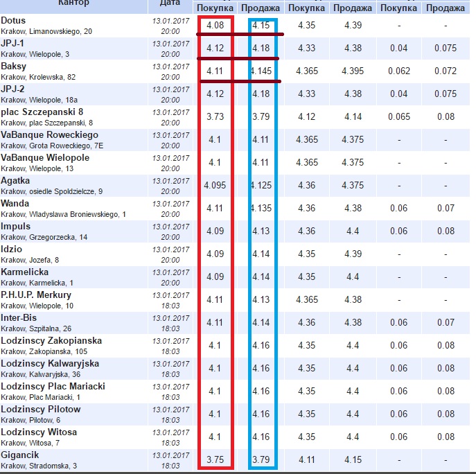Open the Dotus exchange office entry
This screenshot has width=476, height=474.
click(x=13, y=20)
